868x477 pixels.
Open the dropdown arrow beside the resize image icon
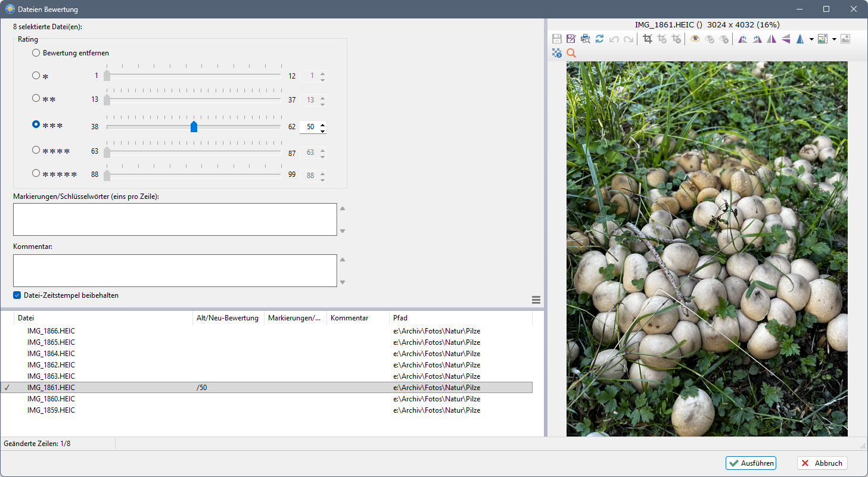click(834, 40)
